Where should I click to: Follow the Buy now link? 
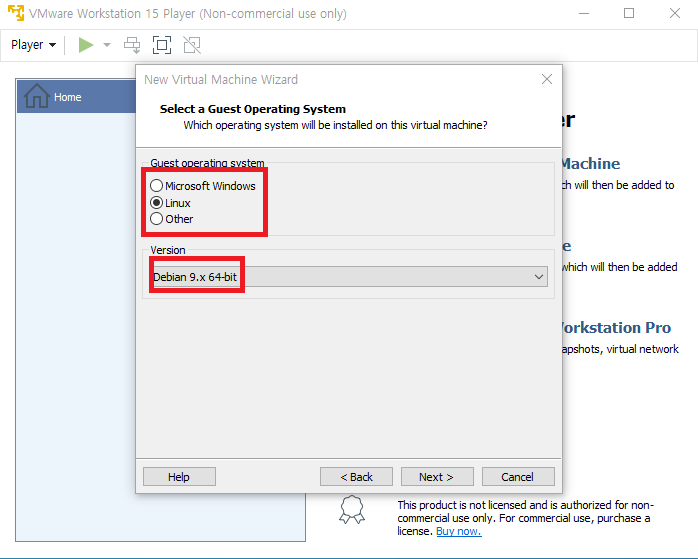(x=459, y=531)
